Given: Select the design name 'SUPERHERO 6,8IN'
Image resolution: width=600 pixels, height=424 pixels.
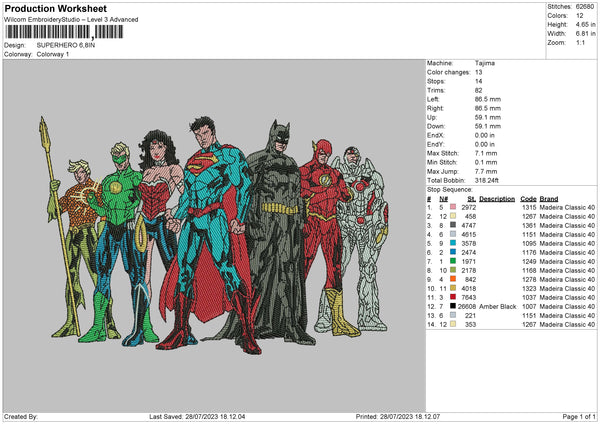Looking at the screenshot, I should tap(66, 45).
